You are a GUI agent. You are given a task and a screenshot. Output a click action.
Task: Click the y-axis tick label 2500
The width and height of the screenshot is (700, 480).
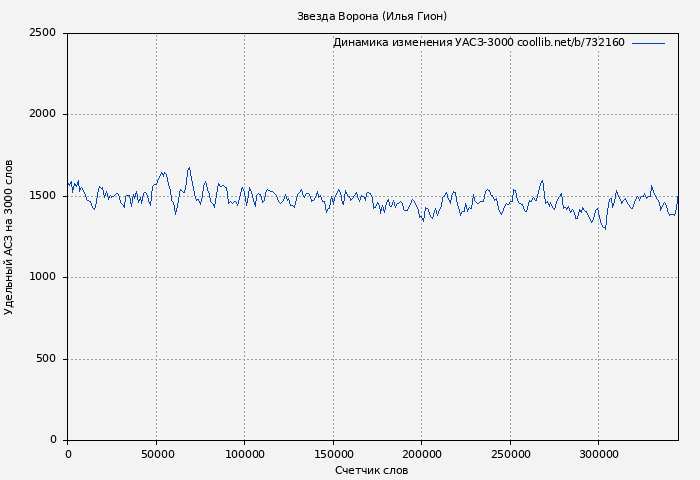pos(42,33)
